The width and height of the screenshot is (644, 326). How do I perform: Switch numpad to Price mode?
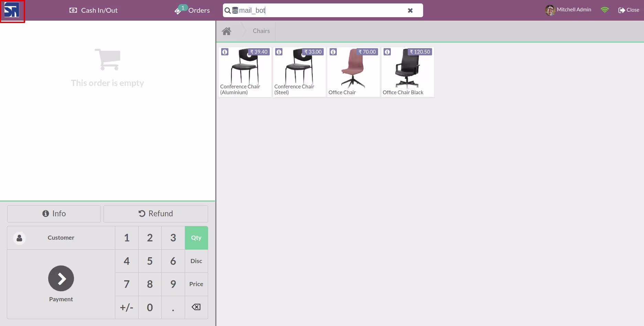(196, 284)
